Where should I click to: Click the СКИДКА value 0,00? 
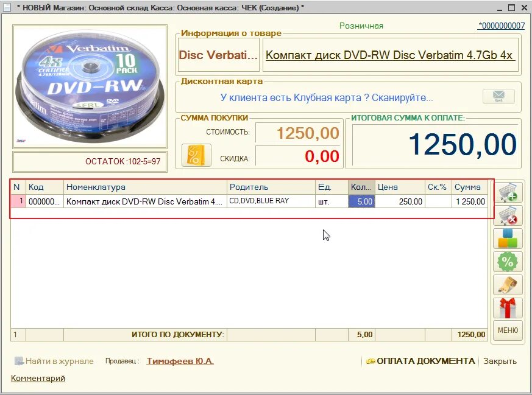(298, 156)
